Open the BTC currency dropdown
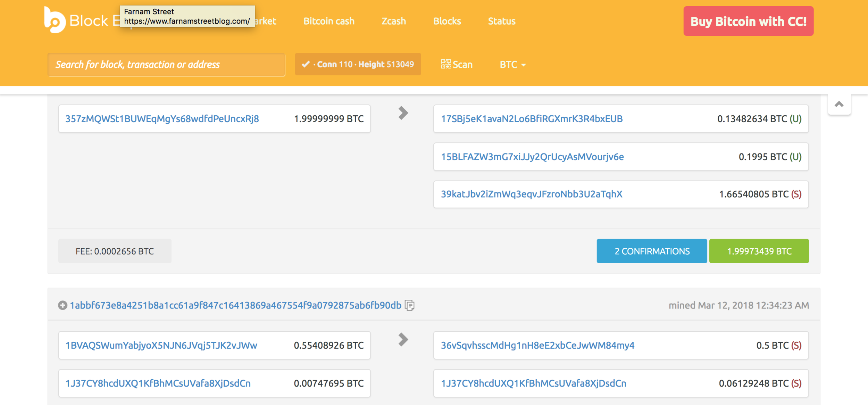 512,65
